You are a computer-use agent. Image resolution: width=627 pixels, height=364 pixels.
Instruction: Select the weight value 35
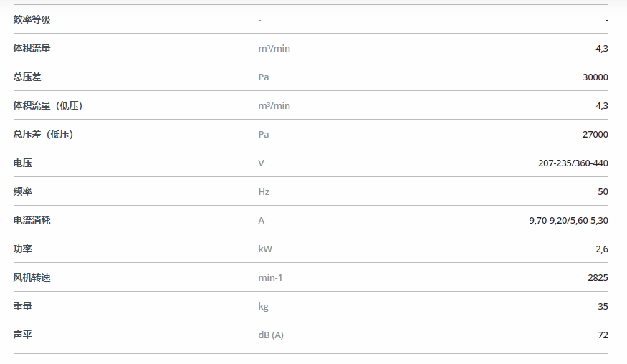pyautogui.click(x=603, y=307)
